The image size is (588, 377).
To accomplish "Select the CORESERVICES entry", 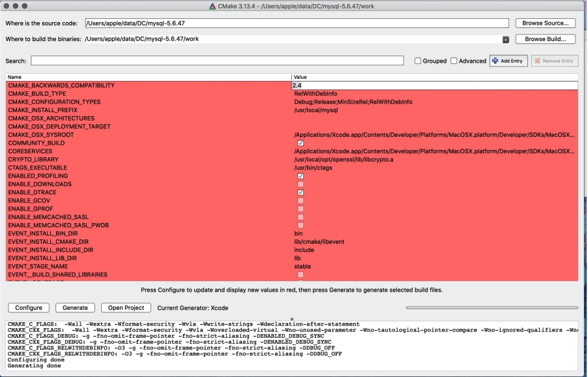I will [30, 151].
